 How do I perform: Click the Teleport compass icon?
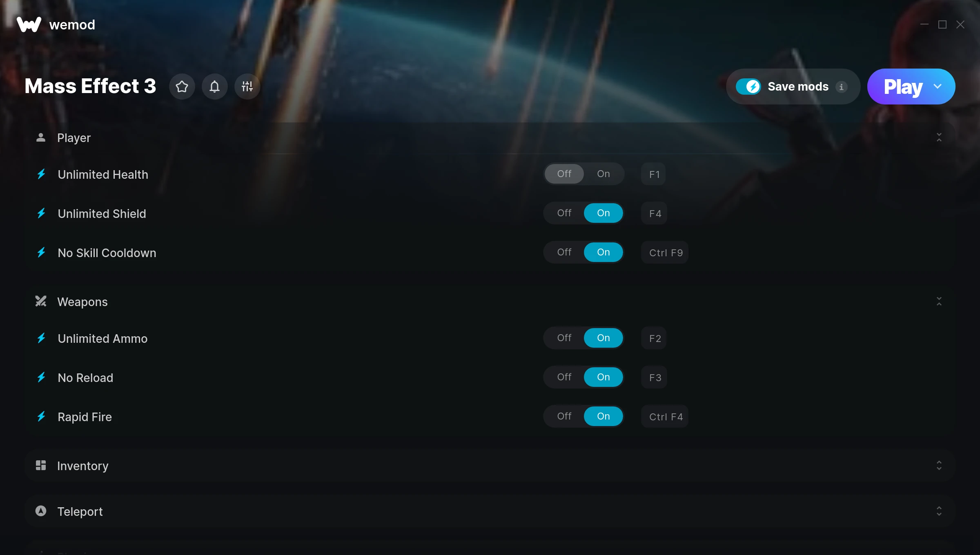(x=40, y=511)
